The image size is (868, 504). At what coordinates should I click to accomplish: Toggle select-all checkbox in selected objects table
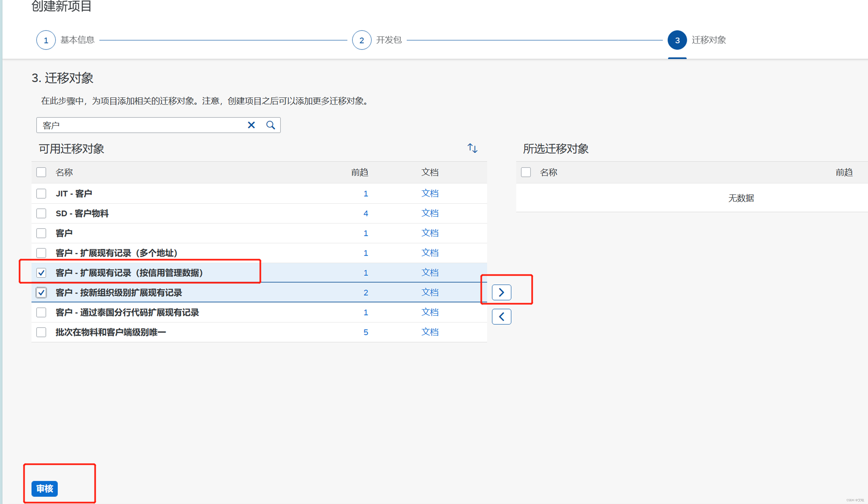(x=526, y=172)
